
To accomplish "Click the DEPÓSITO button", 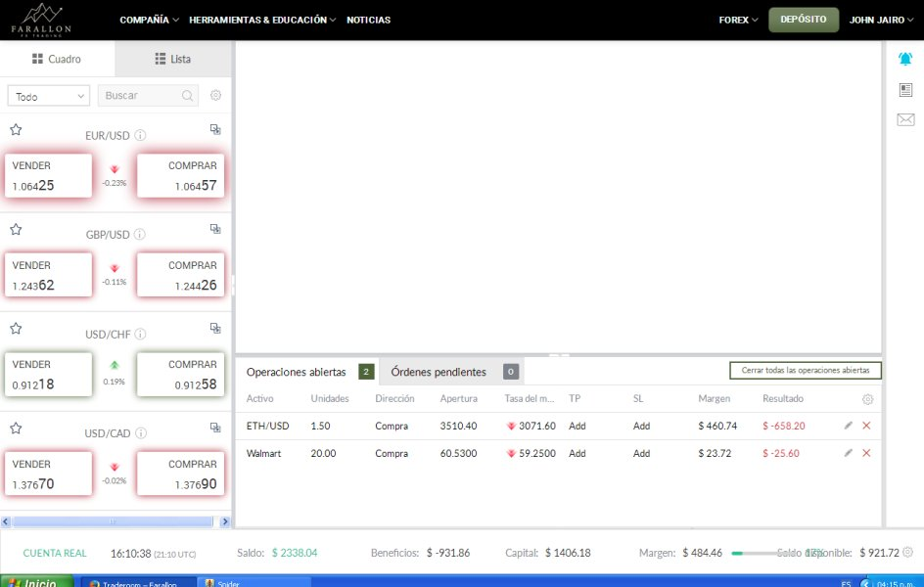I will (x=804, y=20).
